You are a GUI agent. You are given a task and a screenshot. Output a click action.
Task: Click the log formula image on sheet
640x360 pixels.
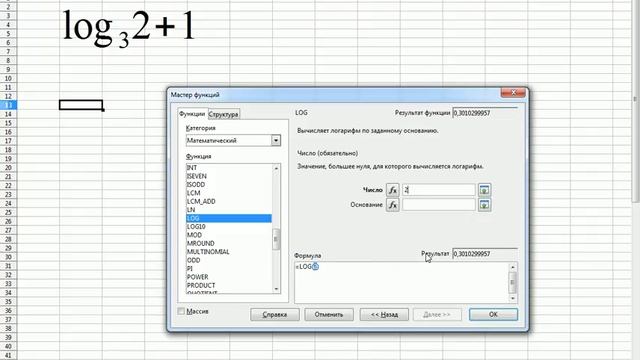tap(129, 28)
